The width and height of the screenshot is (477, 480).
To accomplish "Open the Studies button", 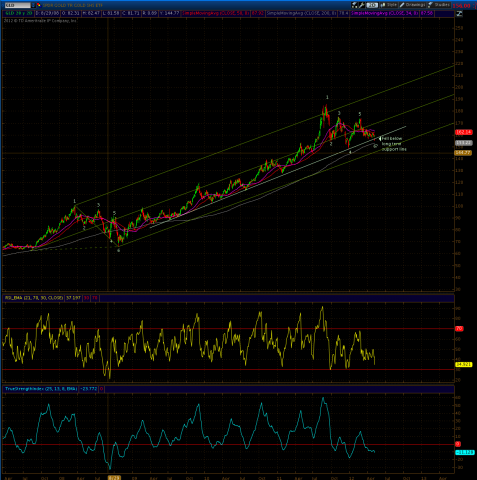I will (439, 5).
